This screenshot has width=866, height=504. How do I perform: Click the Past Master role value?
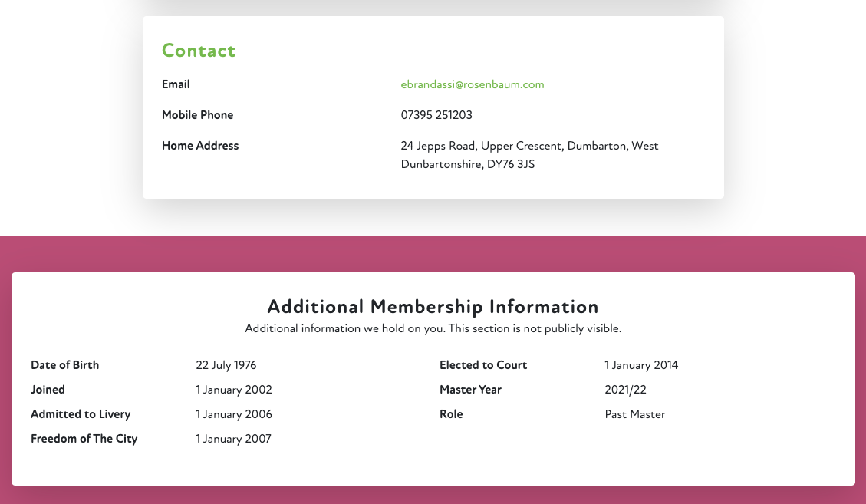(634, 414)
